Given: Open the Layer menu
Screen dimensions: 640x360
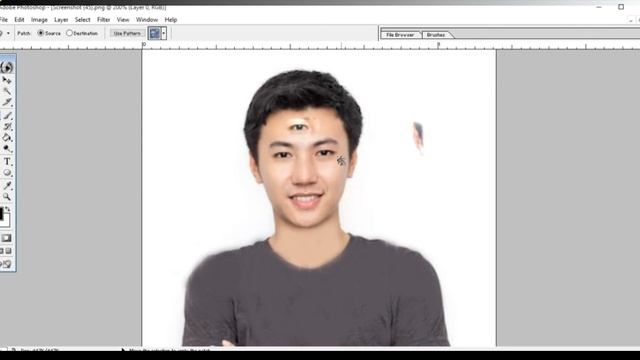Looking at the screenshot, I should point(61,20).
